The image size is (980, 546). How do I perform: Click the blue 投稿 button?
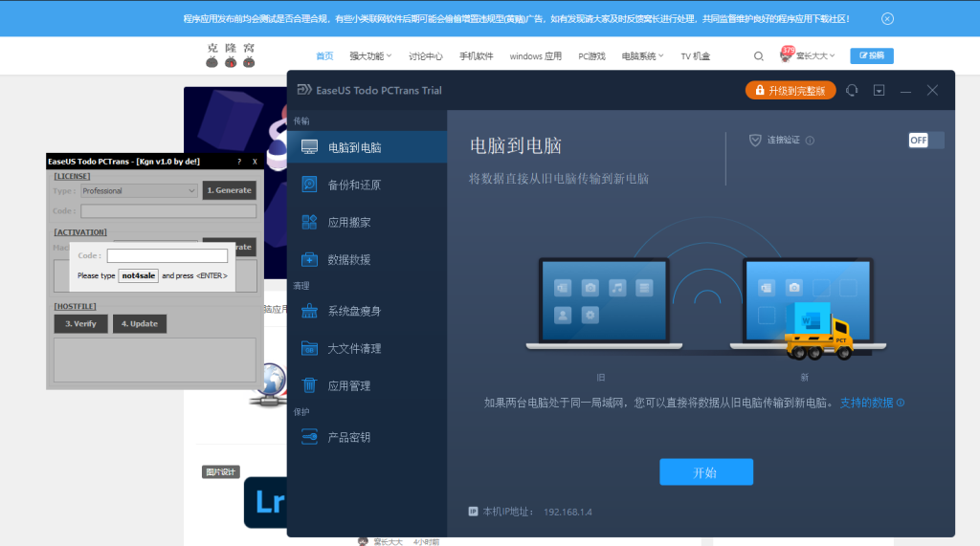click(872, 55)
